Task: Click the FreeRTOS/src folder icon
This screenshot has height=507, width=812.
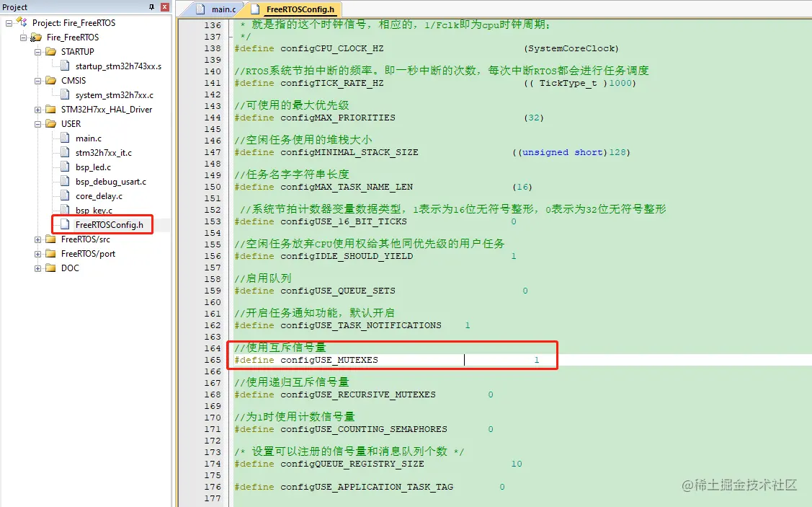Action: click(x=50, y=239)
